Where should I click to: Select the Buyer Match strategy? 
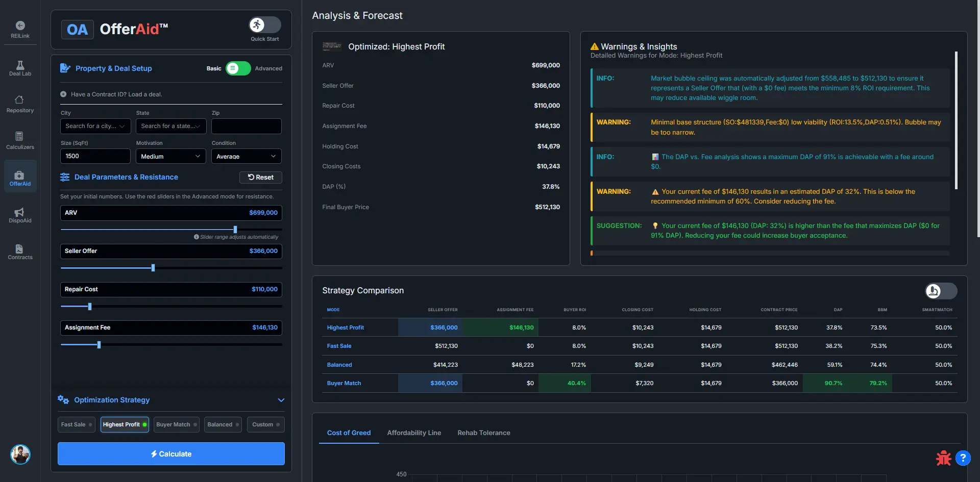177,424
